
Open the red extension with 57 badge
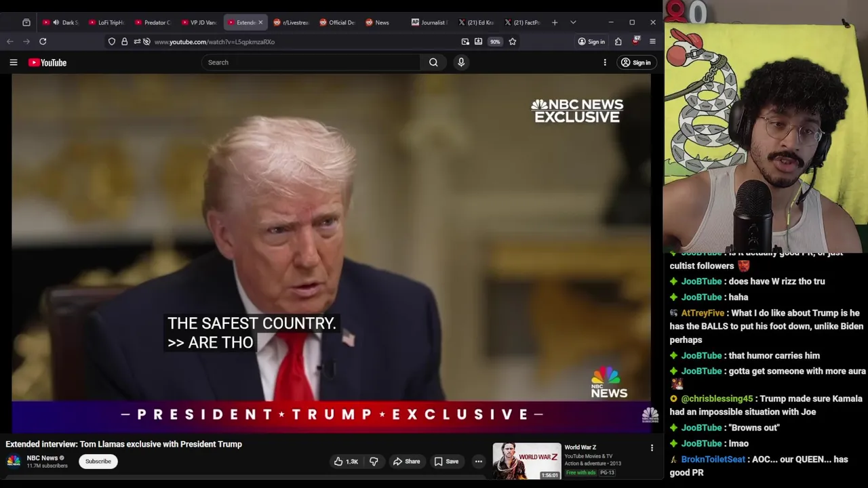pyautogui.click(x=635, y=41)
